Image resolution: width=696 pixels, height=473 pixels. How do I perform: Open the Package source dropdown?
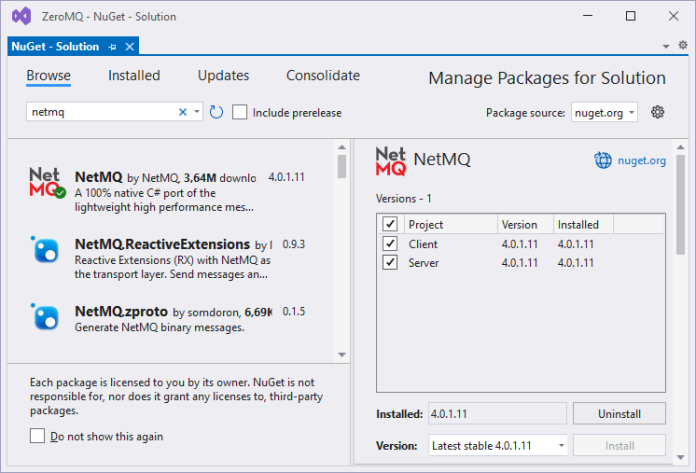coord(604,112)
